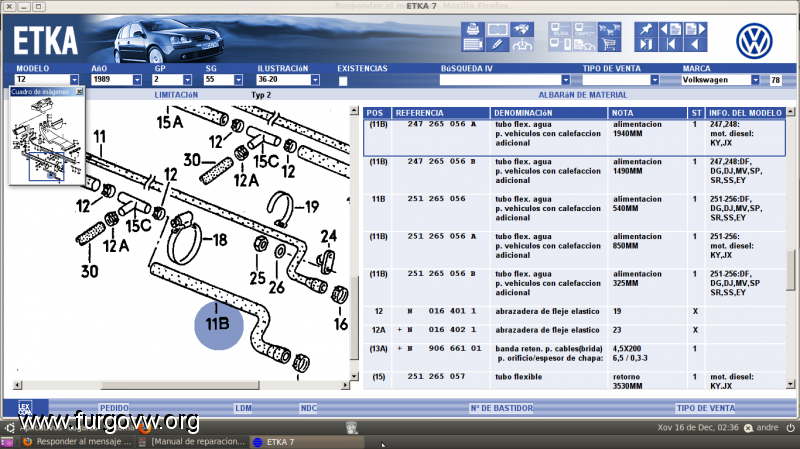Open the Búsqueda IV dropdown

565,80
